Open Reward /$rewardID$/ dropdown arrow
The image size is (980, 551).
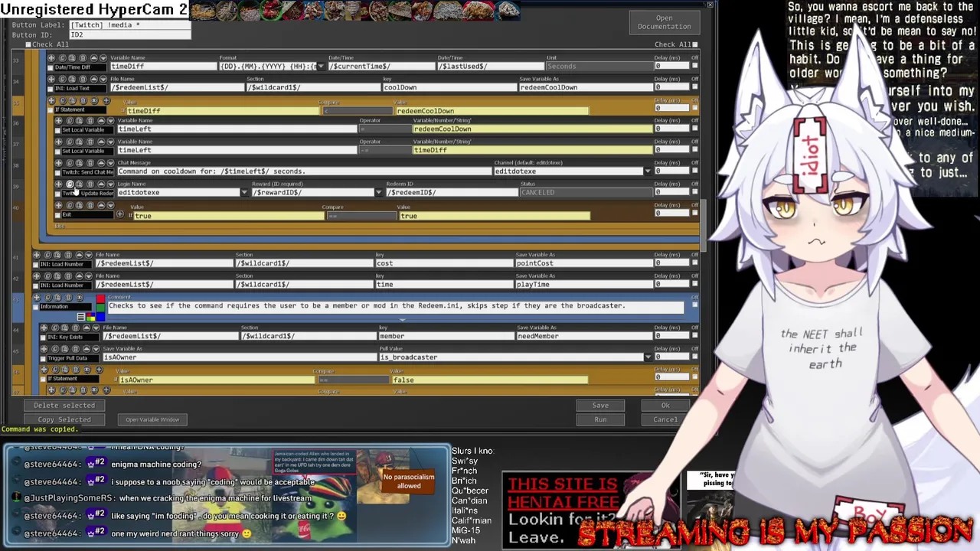[378, 193]
